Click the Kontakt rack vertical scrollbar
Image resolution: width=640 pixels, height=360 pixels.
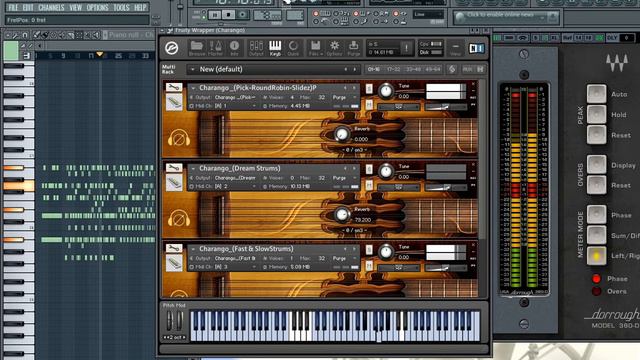click(x=482, y=159)
